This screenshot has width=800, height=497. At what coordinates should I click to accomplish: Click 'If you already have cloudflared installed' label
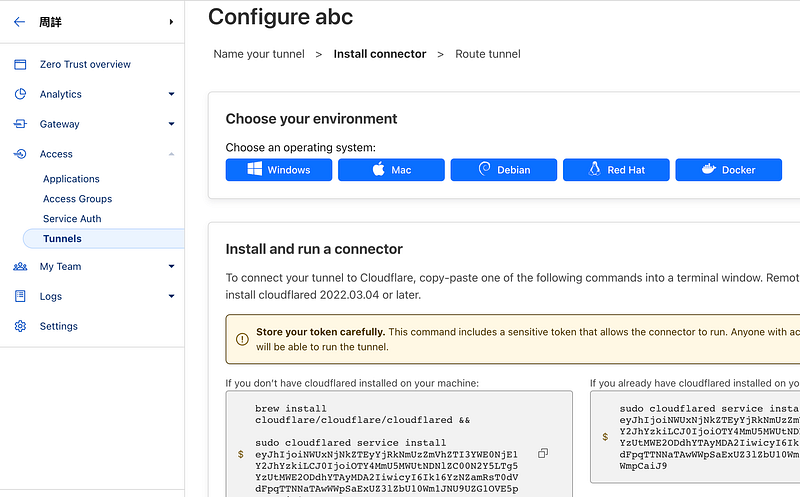pyautogui.click(x=695, y=383)
